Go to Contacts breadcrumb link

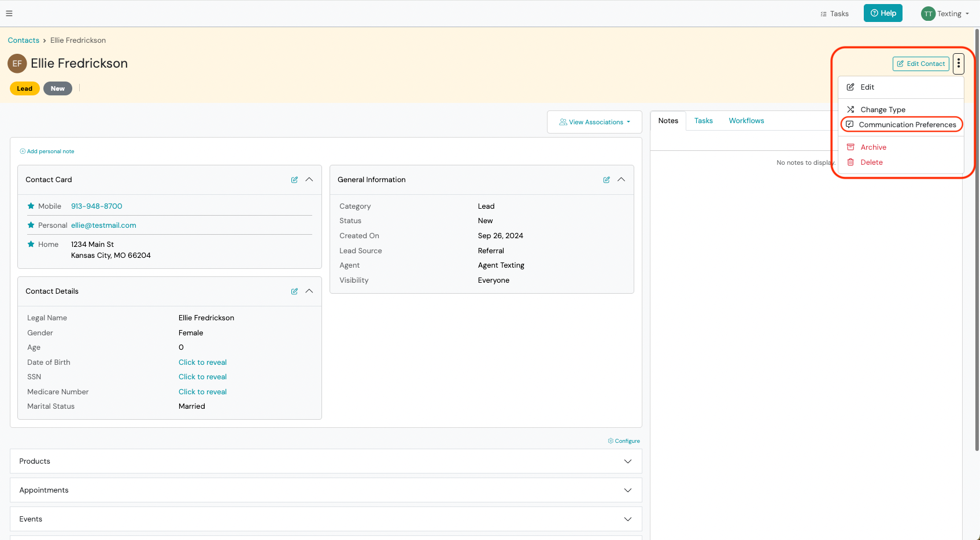pos(24,40)
